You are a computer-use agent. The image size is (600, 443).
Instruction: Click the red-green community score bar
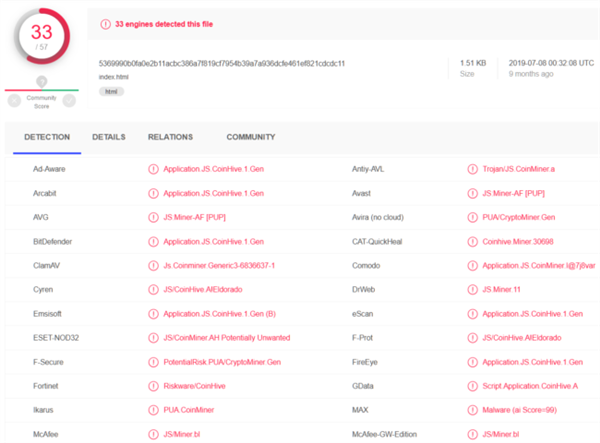(x=41, y=89)
